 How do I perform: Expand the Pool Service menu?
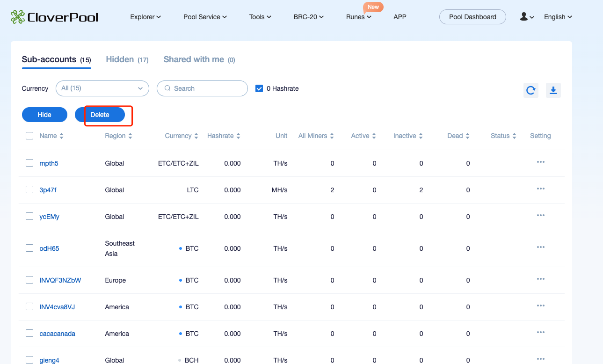[205, 17]
